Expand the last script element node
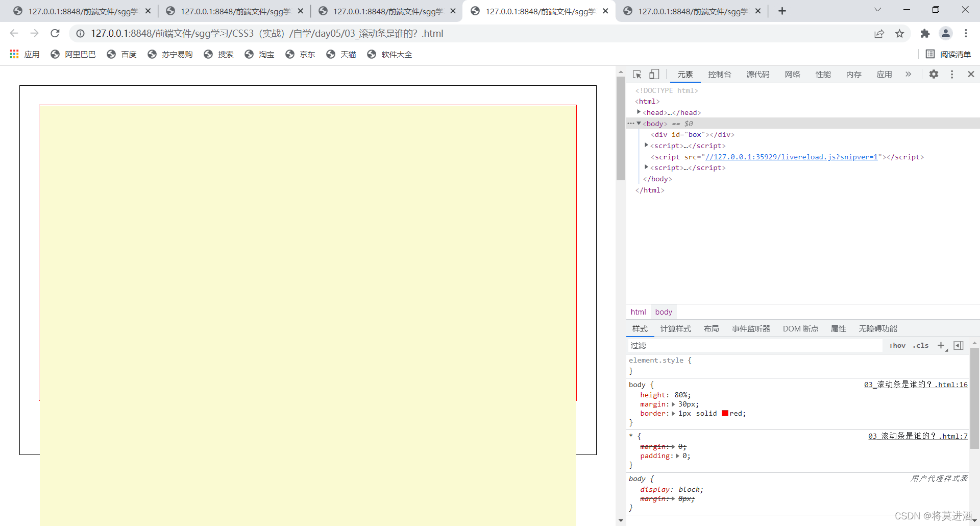The height and width of the screenshot is (526, 980). [646, 167]
